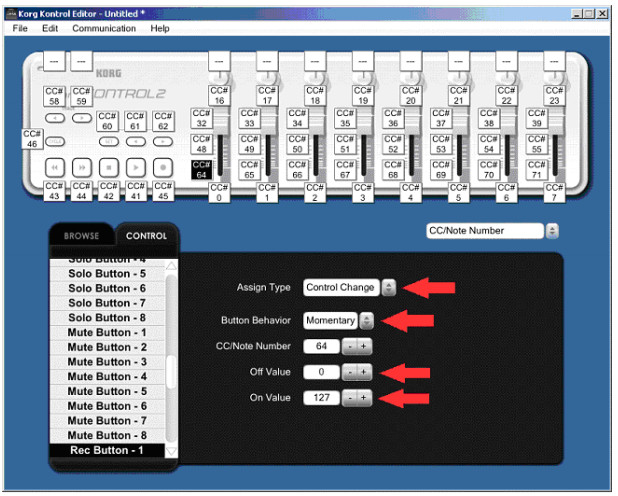Open the File menu

click(x=20, y=28)
